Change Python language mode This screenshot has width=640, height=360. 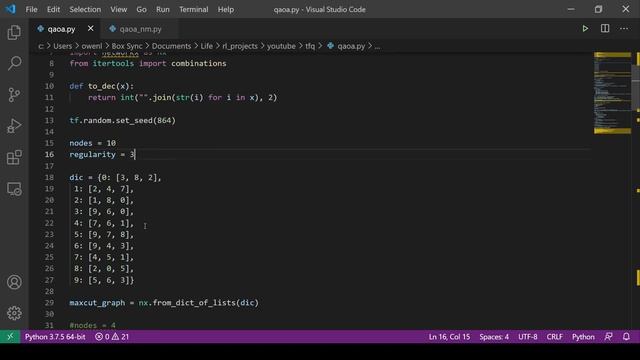tap(583, 337)
